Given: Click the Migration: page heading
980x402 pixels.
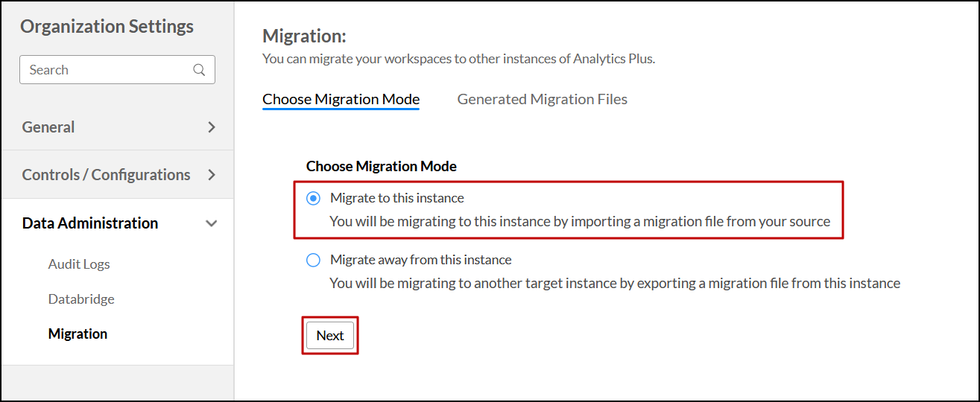Looking at the screenshot, I should pos(304,36).
